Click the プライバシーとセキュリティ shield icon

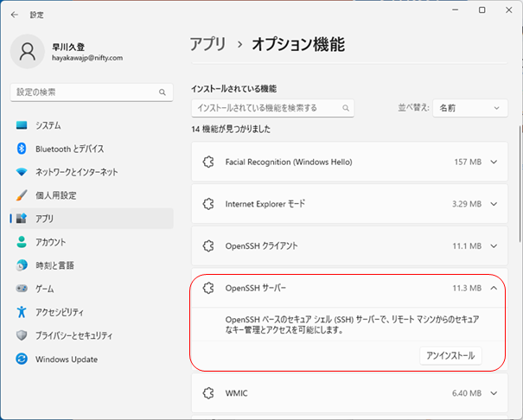(22, 335)
